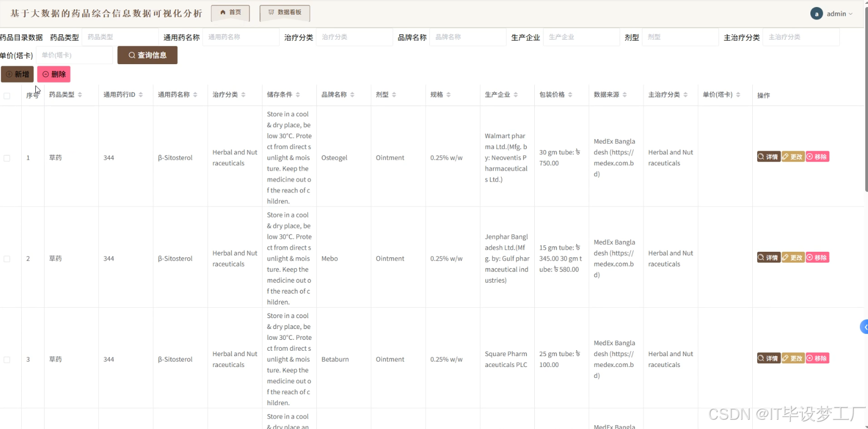This screenshot has height=429, width=868.
Task: Sort by 通用药行ID column sort icon
Action: [x=141, y=95]
